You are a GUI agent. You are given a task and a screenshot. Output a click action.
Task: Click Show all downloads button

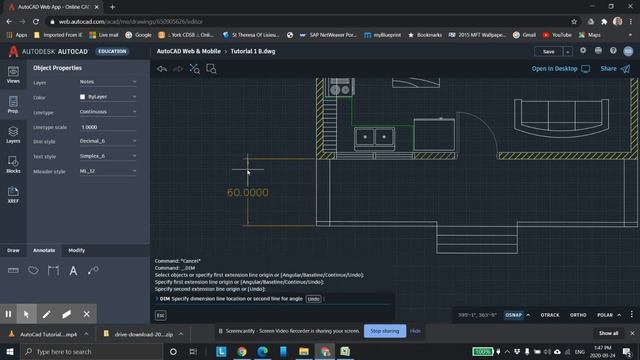(x=608, y=333)
